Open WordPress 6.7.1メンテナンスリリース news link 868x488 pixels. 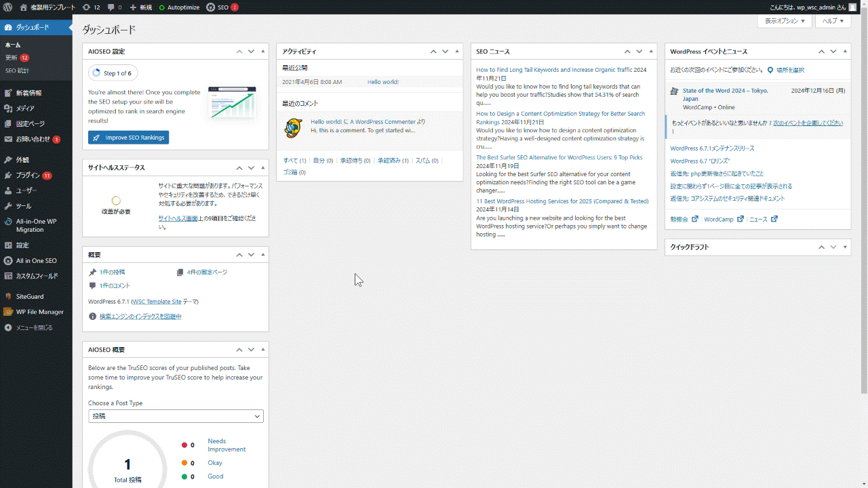(x=712, y=148)
